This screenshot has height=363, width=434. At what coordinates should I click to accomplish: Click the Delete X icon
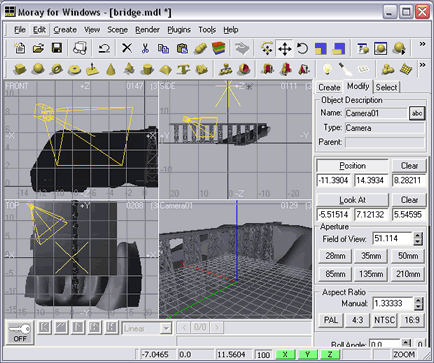(127, 48)
